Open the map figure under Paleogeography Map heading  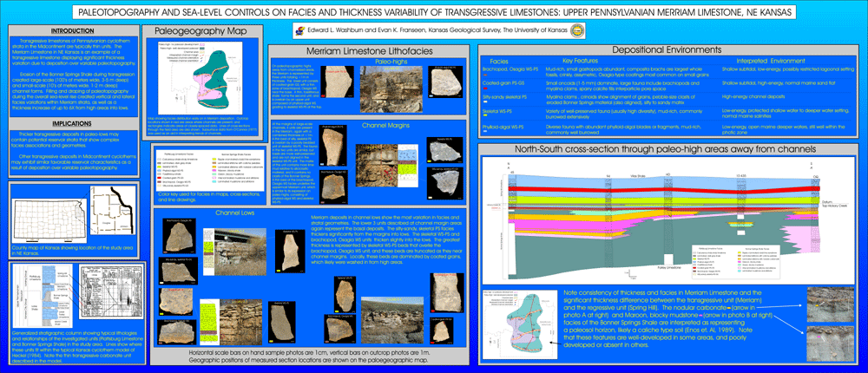click(201, 77)
